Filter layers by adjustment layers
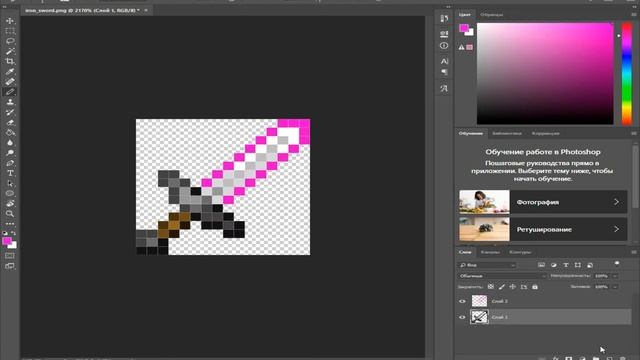 [553, 265]
